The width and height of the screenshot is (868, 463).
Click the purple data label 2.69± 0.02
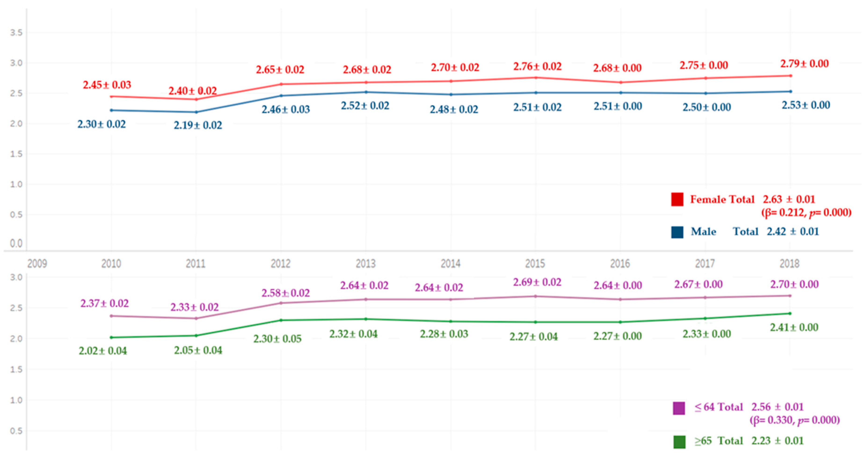point(537,282)
